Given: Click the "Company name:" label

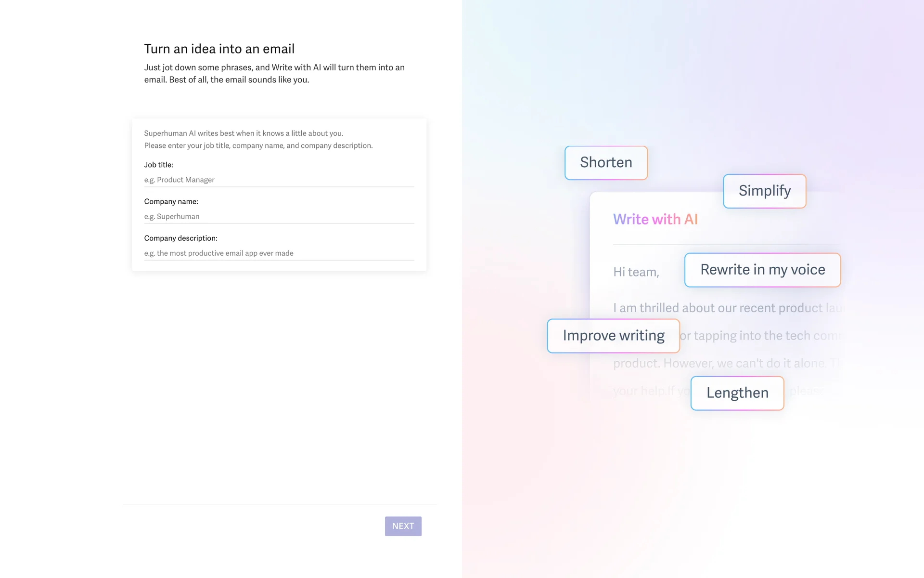Looking at the screenshot, I should tap(171, 201).
